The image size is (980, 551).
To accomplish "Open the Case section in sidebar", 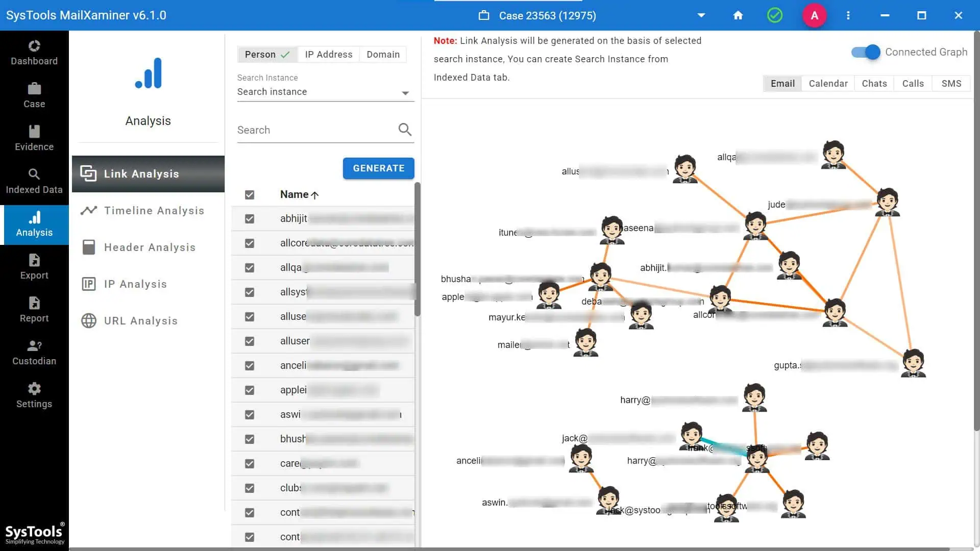I will (x=34, y=95).
